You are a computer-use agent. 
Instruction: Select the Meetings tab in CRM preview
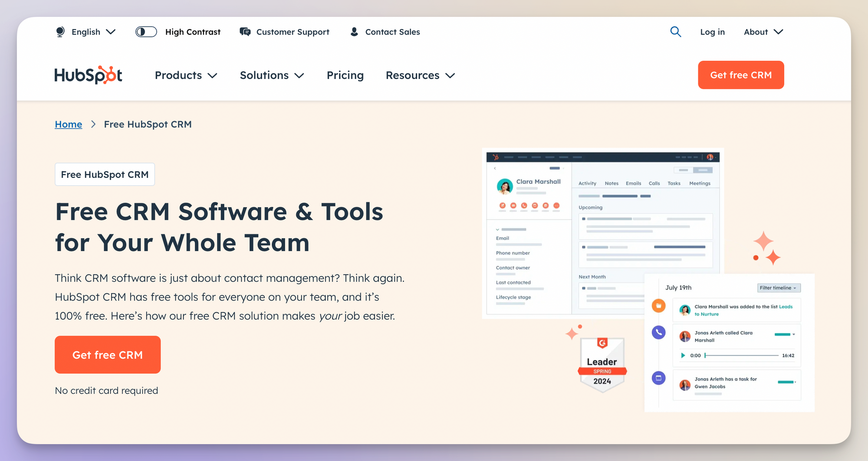coord(700,183)
